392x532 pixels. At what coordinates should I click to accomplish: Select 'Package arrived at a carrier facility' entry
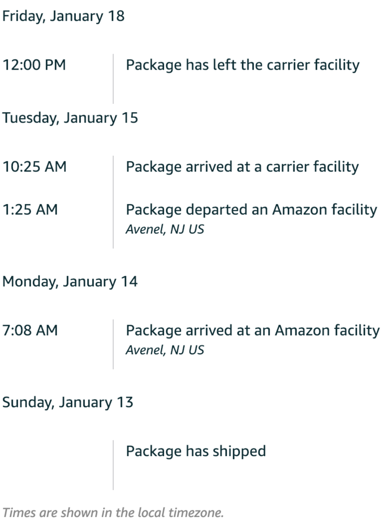pyautogui.click(x=242, y=167)
